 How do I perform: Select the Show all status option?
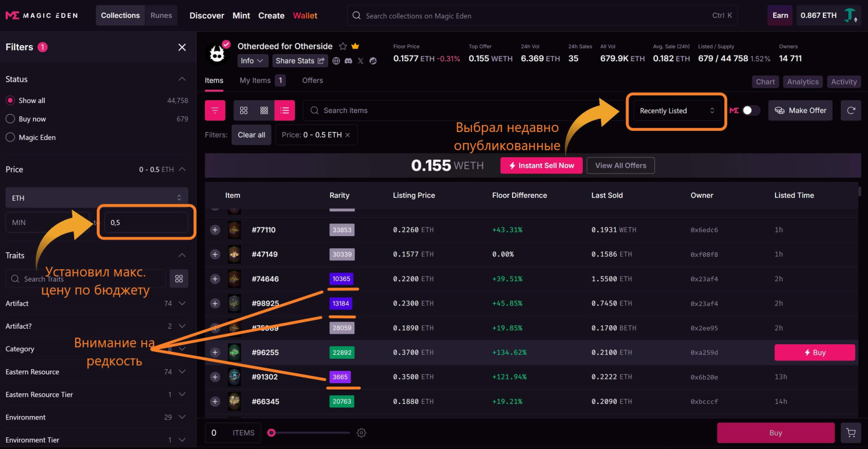pos(10,100)
